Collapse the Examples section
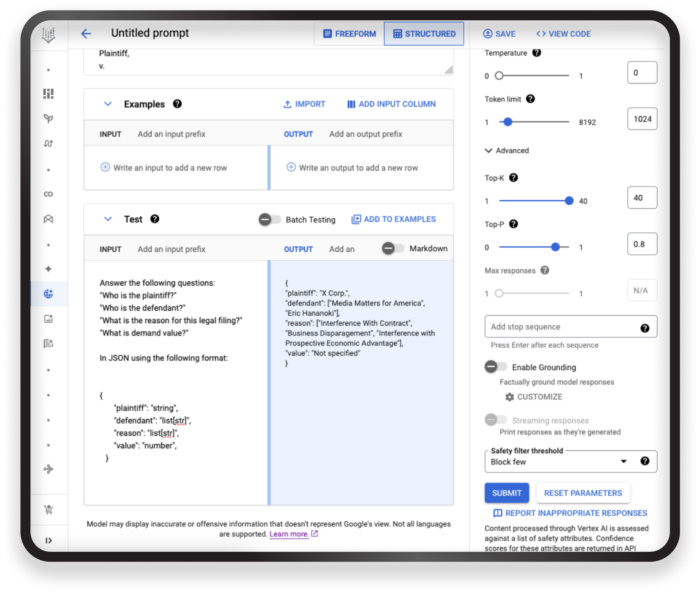 (x=108, y=104)
